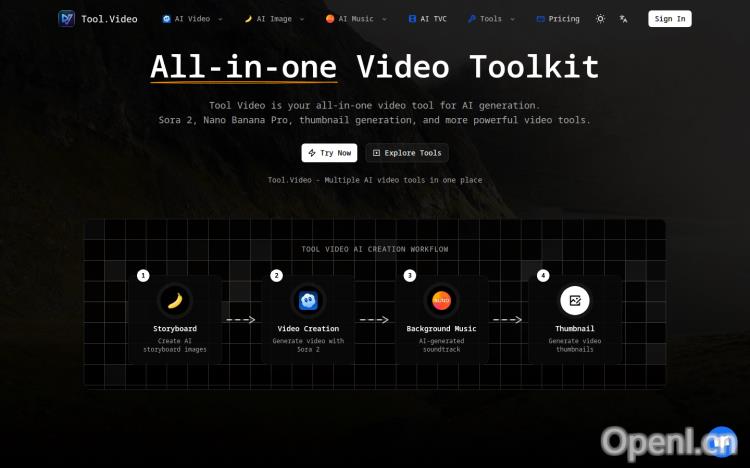This screenshot has width=750, height=468.
Task: Click the Explore Tools square icon
Action: (x=376, y=153)
